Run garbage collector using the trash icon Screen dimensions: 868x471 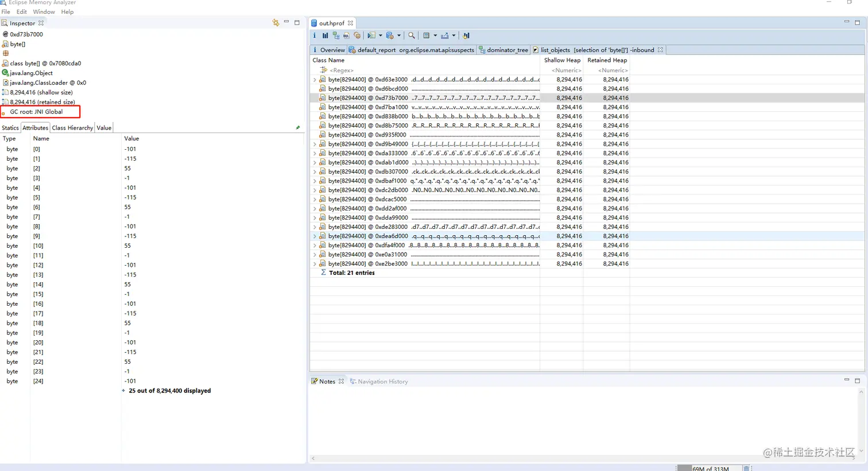(746, 468)
